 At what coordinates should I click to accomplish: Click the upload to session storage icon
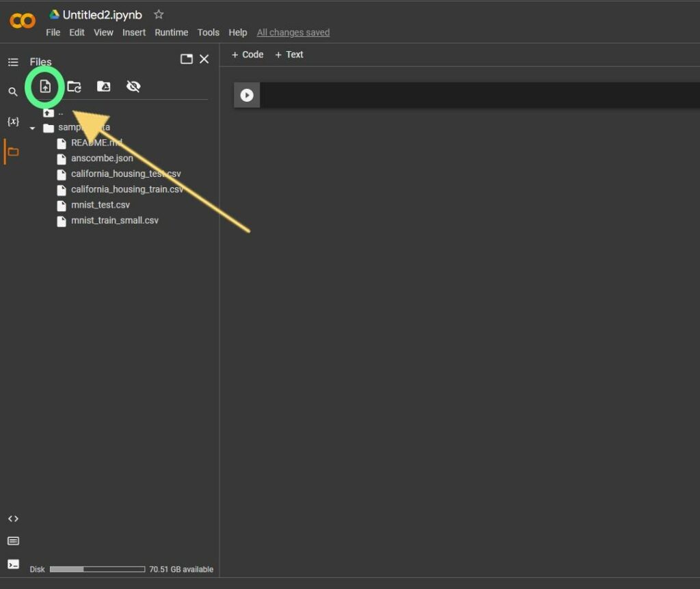pyautogui.click(x=45, y=86)
